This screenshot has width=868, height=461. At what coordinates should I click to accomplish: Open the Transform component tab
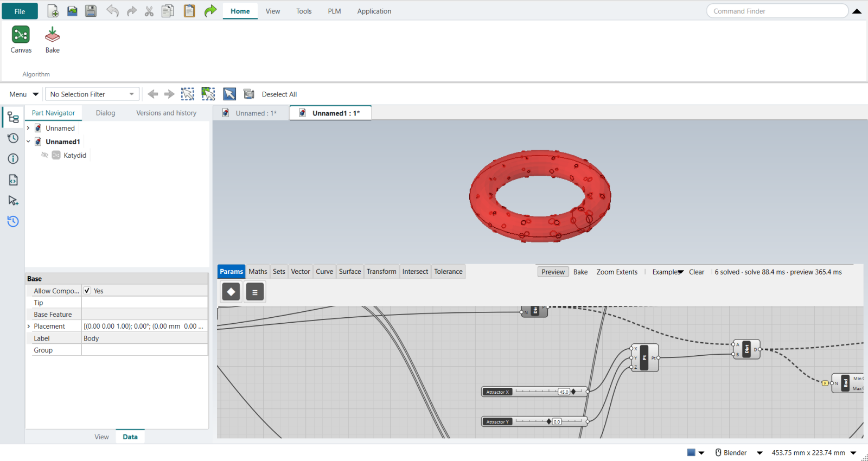[x=381, y=272]
